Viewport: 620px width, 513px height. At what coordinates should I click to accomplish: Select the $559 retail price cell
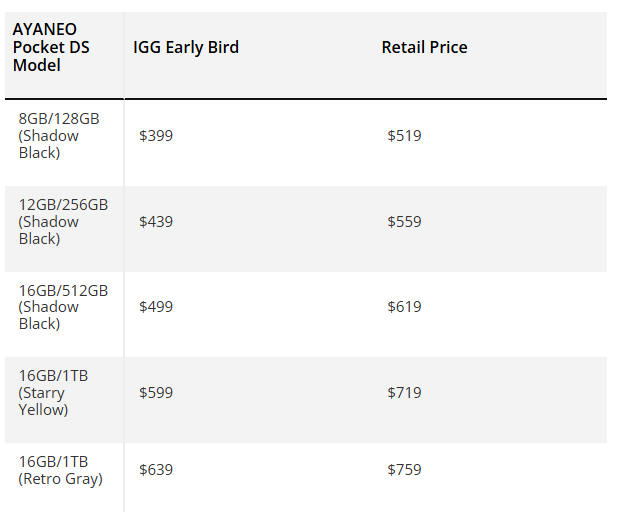pyautogui.click(x=404, y=222)
